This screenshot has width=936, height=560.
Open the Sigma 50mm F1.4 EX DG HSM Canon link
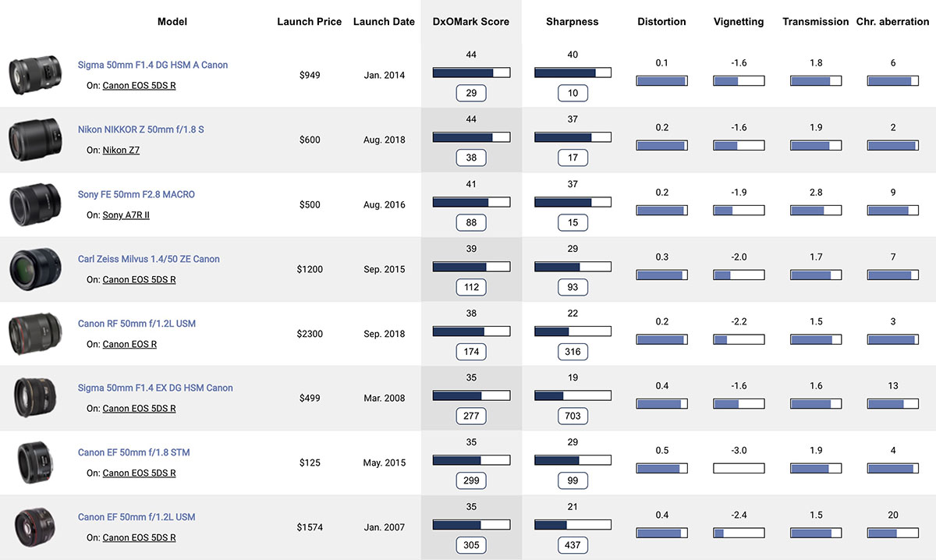[155, 388]
